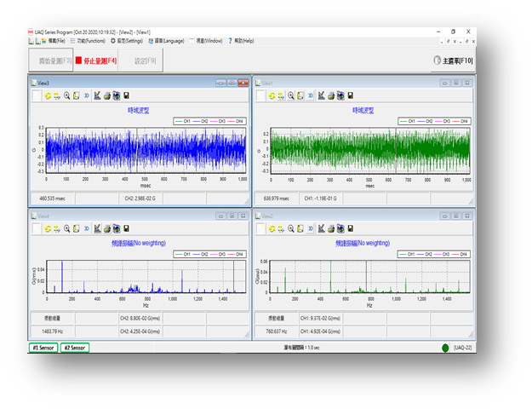Open the Help menu
This screenshot has width=532, height=409.
(x=243, y=40)
